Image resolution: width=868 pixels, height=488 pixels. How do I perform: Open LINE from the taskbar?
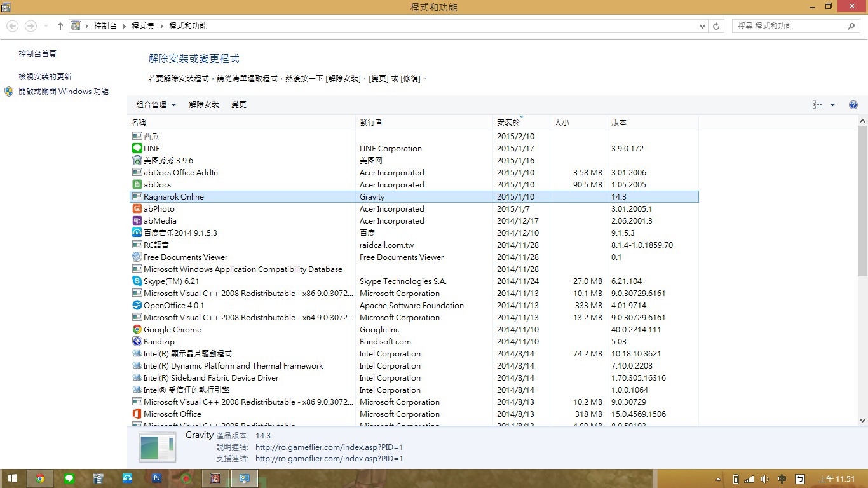(x=69, y=478)
